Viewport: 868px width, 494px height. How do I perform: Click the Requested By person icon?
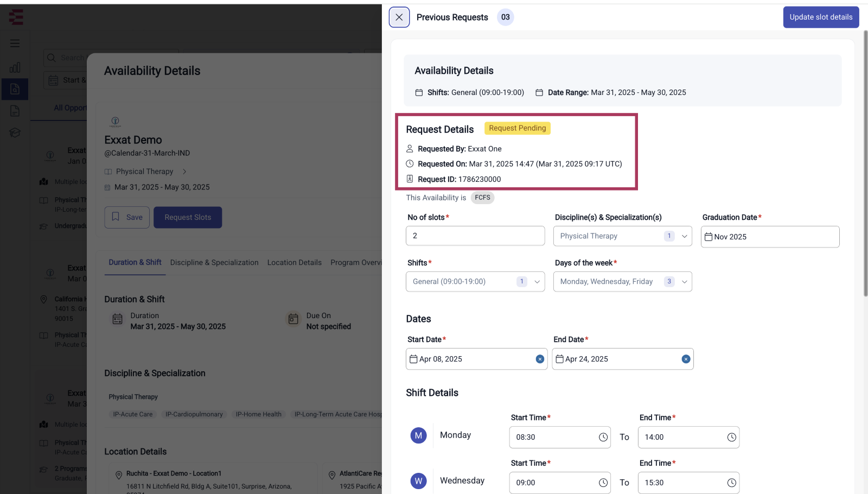click(x=410, y=148)
